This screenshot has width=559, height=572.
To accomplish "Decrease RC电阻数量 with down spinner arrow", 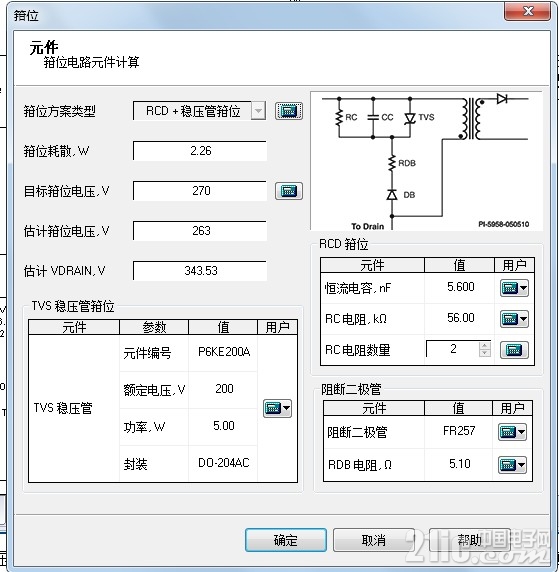I will [485, 353].
